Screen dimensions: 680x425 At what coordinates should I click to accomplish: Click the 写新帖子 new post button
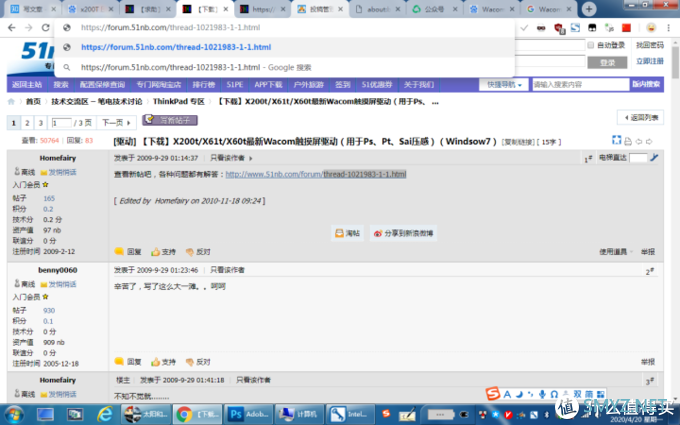[x=170, y=120]
